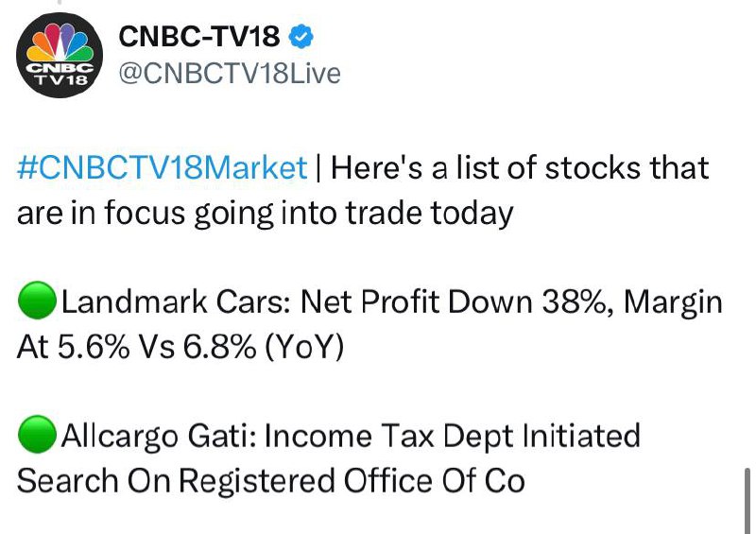Image resolution: width=756 pixels, height=534 pixels.
Task: Click the green circle before Landmark Cars
Action: pyautogui.click(x=37, y=300)
